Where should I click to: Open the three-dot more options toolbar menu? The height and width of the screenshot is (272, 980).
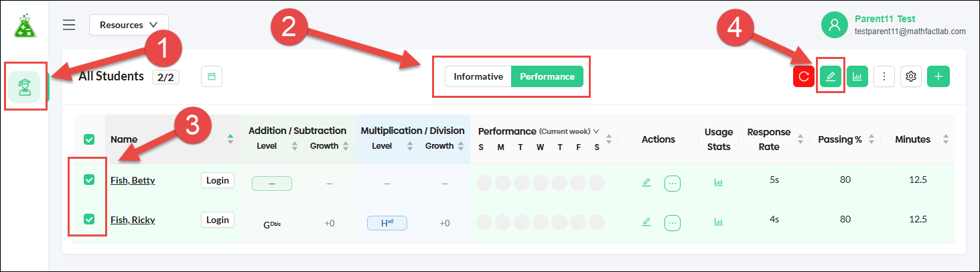tap(884, 76)
